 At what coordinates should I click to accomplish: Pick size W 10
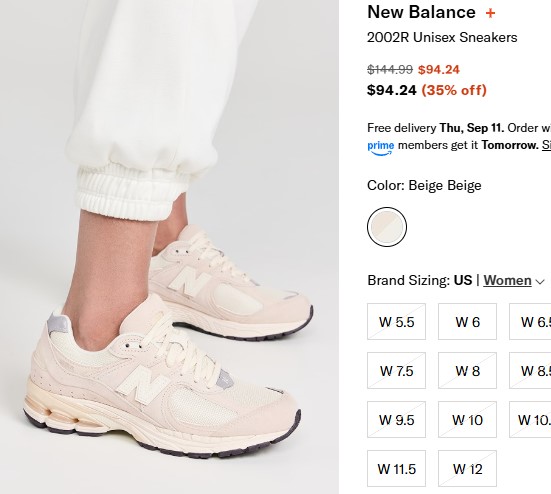tap(467, 420)
